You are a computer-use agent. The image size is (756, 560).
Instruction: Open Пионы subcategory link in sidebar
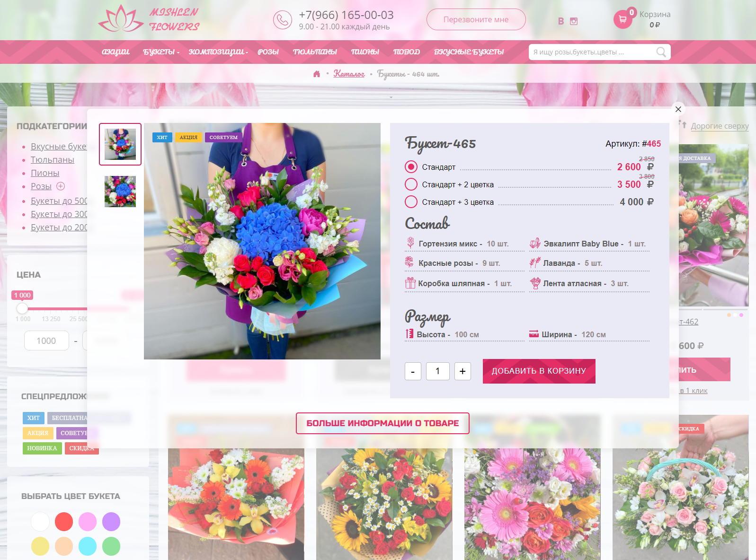[45, 173]
